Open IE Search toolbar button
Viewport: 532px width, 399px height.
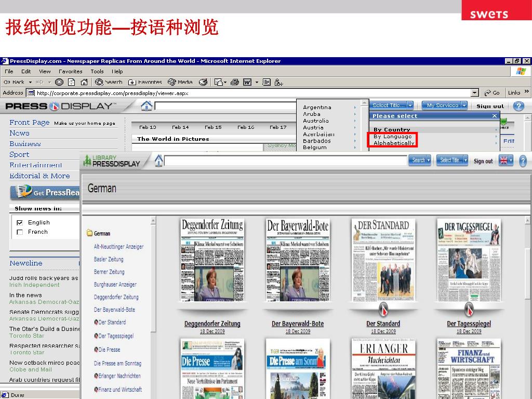tap(109, 82)
